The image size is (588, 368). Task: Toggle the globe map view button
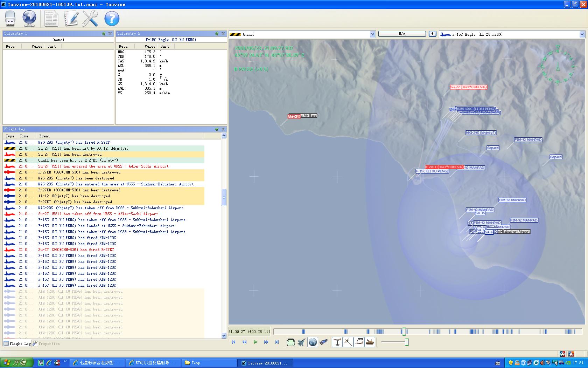313,342
